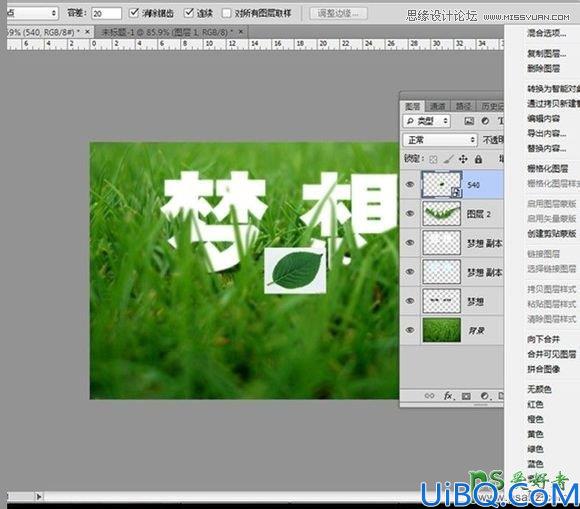Viewport: 580px width, 509px height.
Task: Choose 复制图层 in context menu
Action: tap(546, 54)
